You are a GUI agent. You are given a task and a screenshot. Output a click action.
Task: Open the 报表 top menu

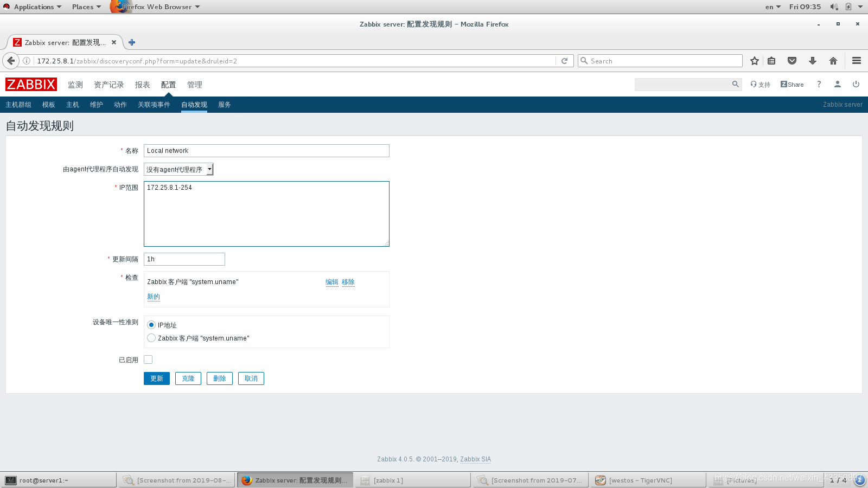[143, 85]
